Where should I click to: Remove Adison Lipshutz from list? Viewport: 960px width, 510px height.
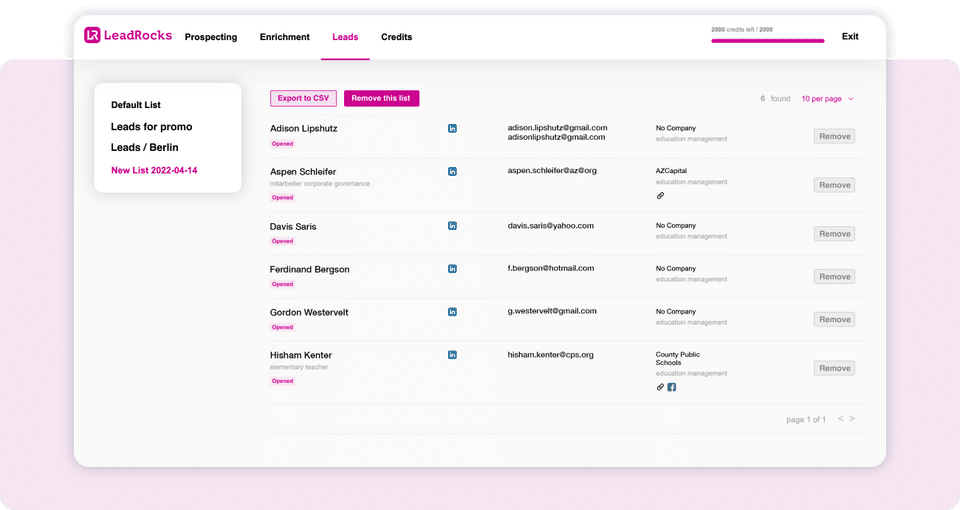(x=834, y=137)
